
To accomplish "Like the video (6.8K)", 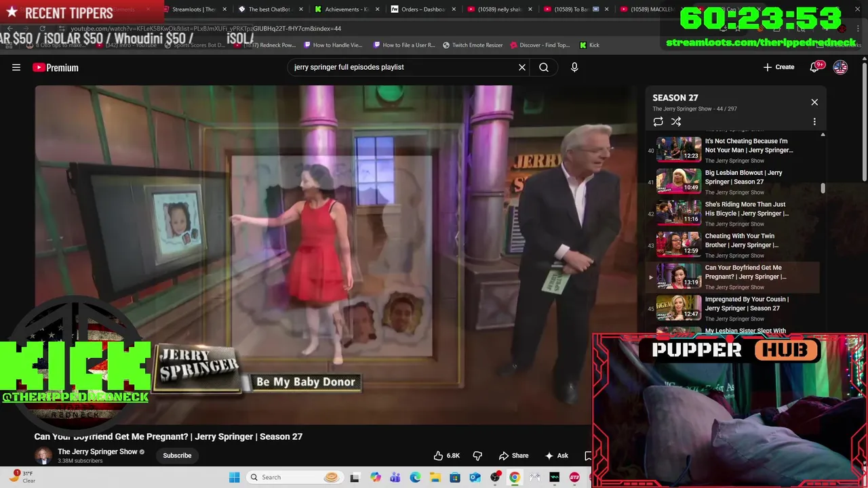I will click(447, 455).
